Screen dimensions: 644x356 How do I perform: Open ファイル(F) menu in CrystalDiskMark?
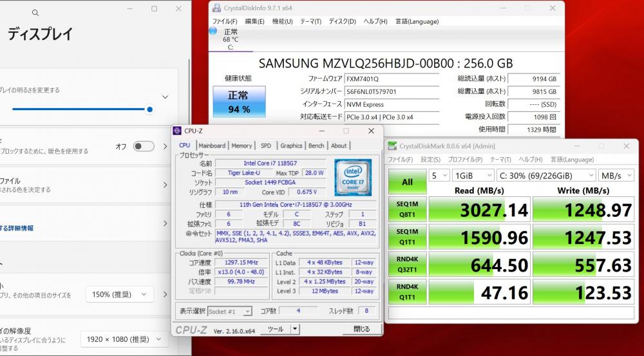[x=401, y=159]
